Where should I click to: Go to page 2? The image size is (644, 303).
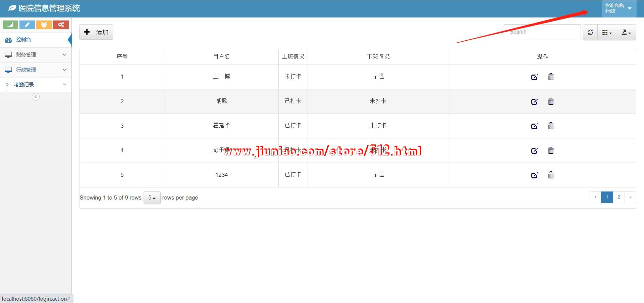tap(619, 197)
